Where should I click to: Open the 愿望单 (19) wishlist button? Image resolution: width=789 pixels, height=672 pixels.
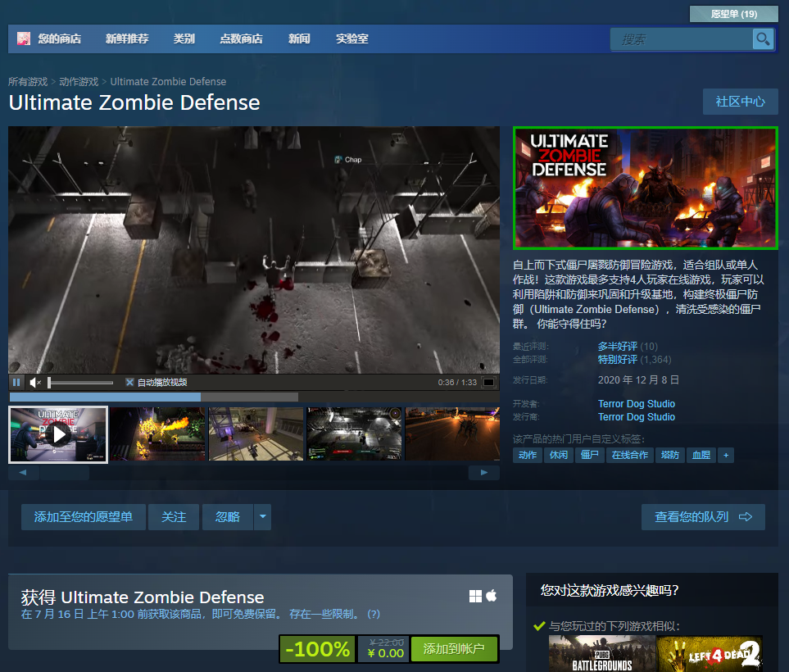733,14
